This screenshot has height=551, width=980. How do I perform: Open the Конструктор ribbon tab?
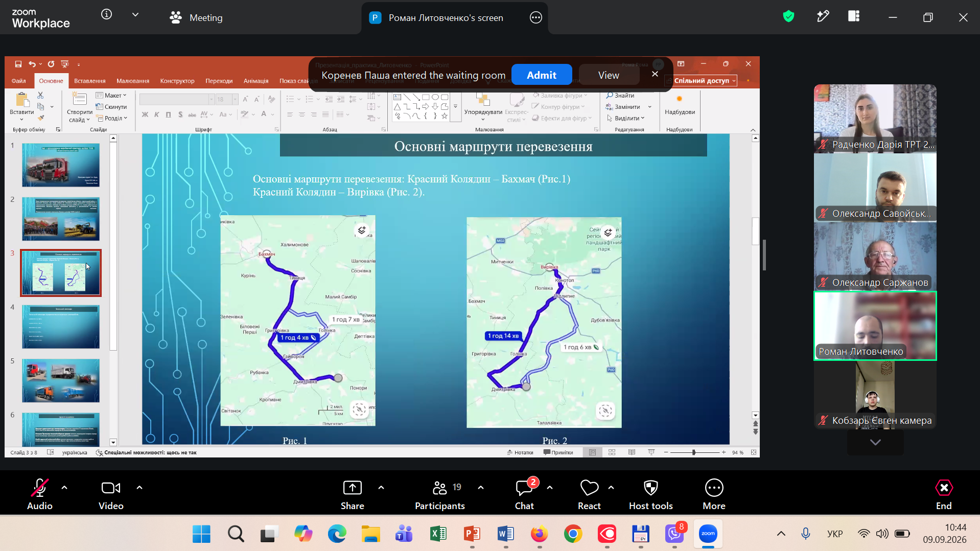[177, 81]
